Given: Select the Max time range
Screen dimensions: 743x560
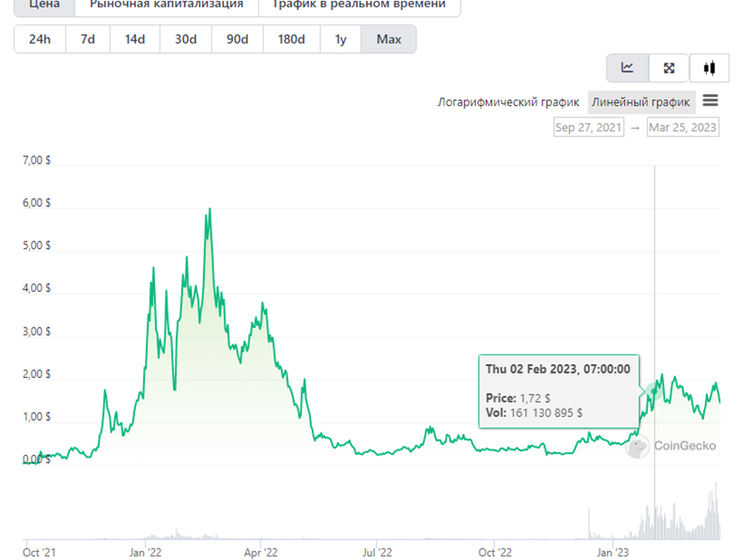Looking at the screenshot, I should [389, 40].
